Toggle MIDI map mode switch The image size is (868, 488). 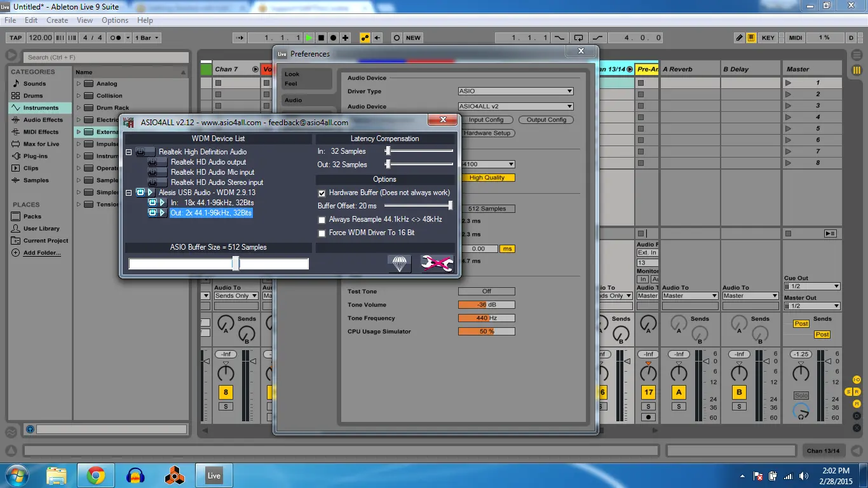click(x=796, y=37)
